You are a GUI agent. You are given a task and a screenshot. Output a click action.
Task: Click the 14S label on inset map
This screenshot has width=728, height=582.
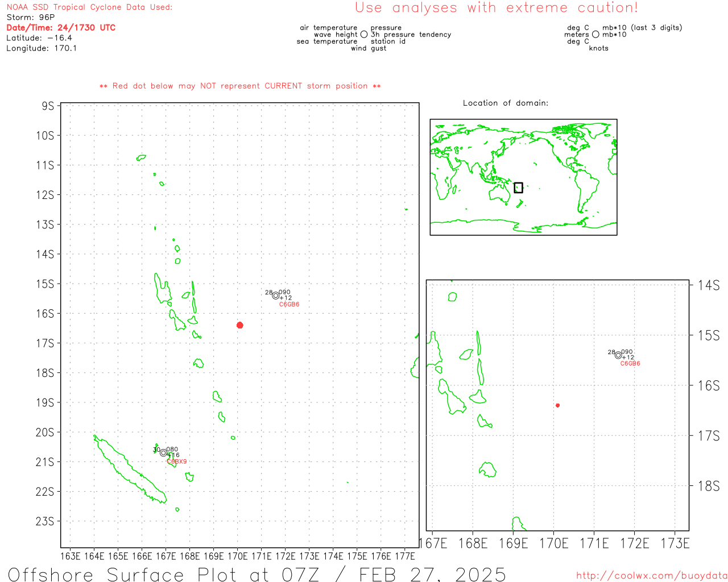click(709, 285)
